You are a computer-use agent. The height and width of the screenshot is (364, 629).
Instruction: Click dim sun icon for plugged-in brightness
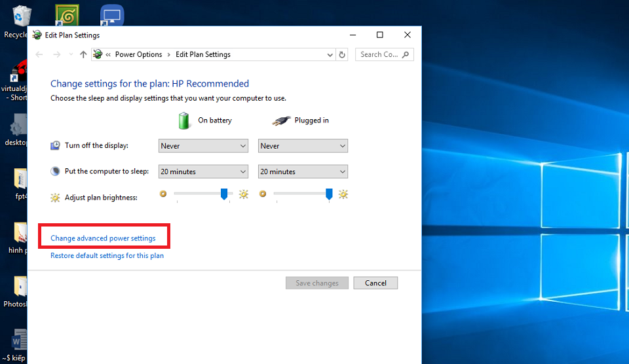[262, 194]
